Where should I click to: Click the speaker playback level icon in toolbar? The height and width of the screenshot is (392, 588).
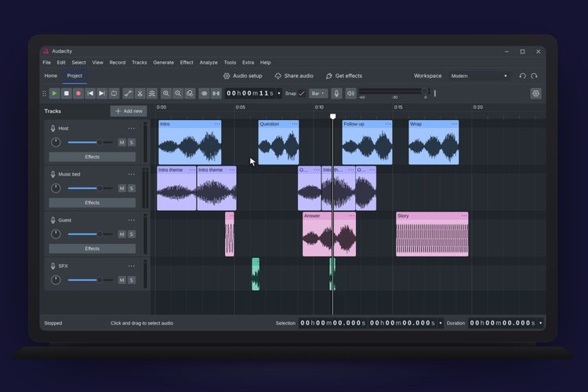tap(350, 93)
